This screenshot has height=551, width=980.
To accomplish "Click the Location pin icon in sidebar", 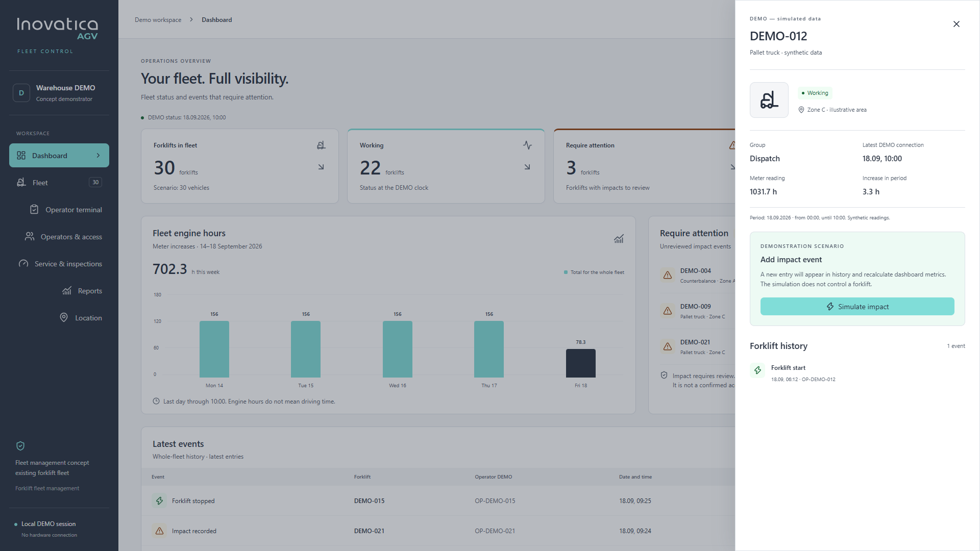I will pyautogui.click(x=64, y=318).
